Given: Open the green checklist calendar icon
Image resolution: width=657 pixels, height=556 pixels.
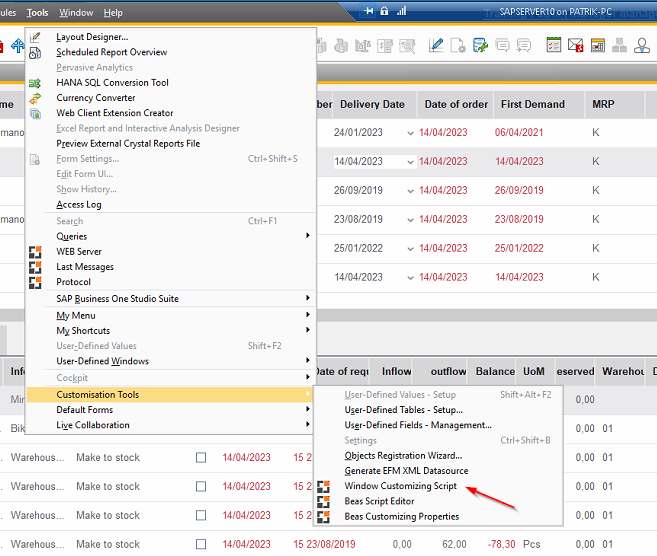Looking at the screenshot, I should click(554, 45).
